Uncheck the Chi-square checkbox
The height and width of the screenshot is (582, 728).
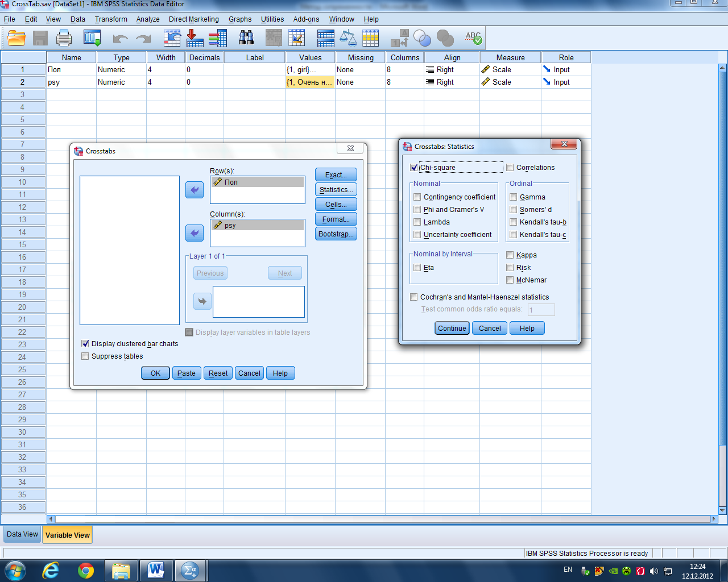pos(414,168)
